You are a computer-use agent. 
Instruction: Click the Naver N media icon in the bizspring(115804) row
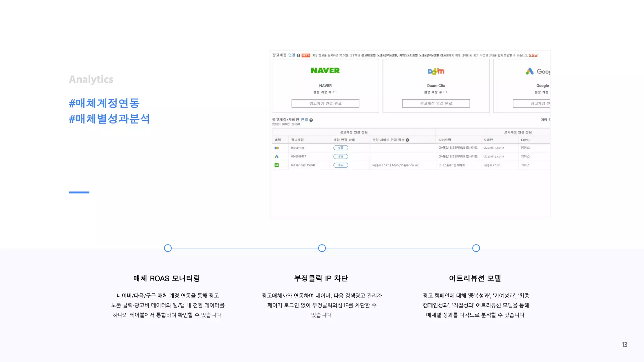(x=277, y=165)
